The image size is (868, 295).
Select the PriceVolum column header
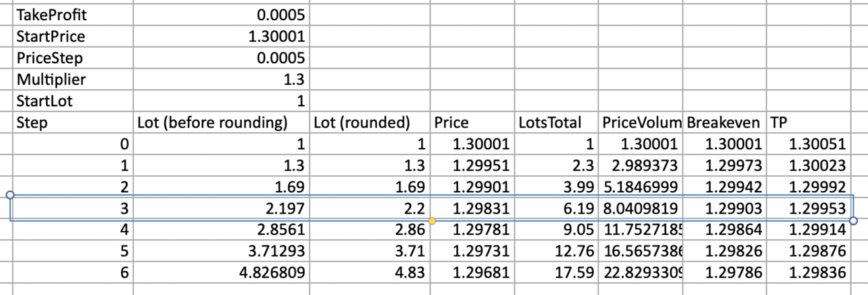coord(641,123)
